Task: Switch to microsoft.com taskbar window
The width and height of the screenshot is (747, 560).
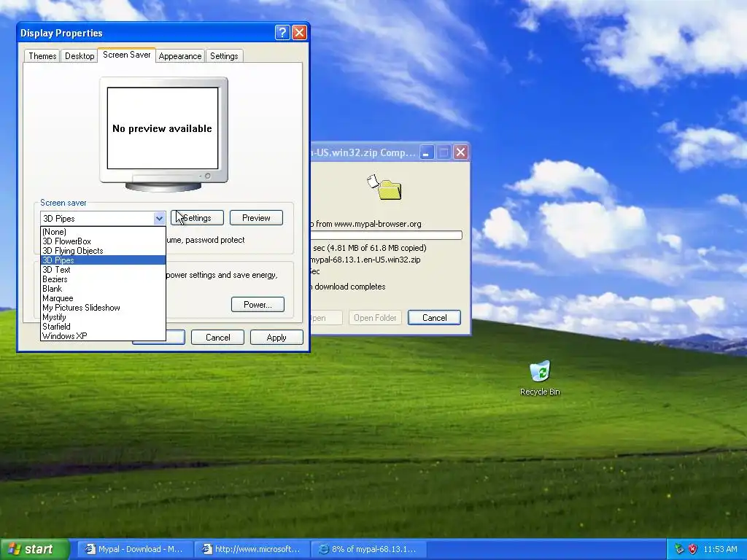Action: point(252,549)
